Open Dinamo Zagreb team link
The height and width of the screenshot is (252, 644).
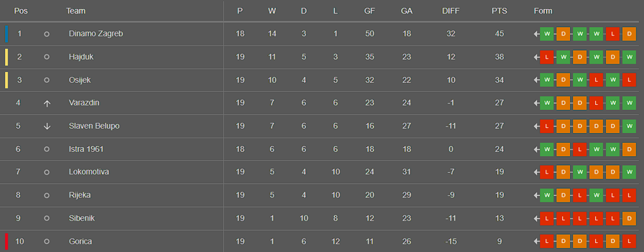click(x=96, y=33)
